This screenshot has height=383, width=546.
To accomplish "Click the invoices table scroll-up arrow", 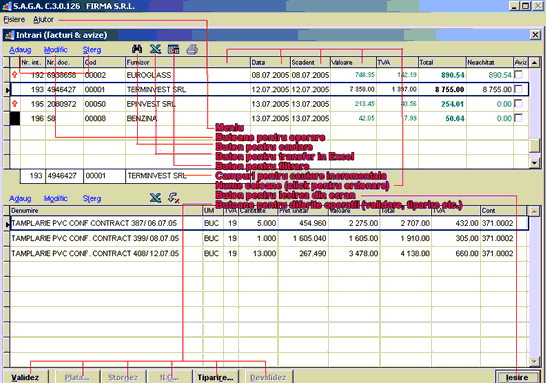I will [x=535, y=63].
